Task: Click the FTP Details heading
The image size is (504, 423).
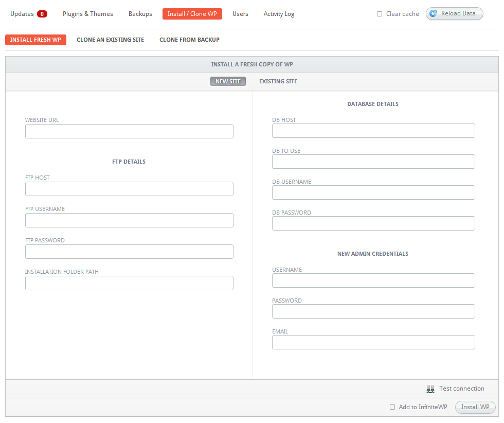Action: (129, 162)
